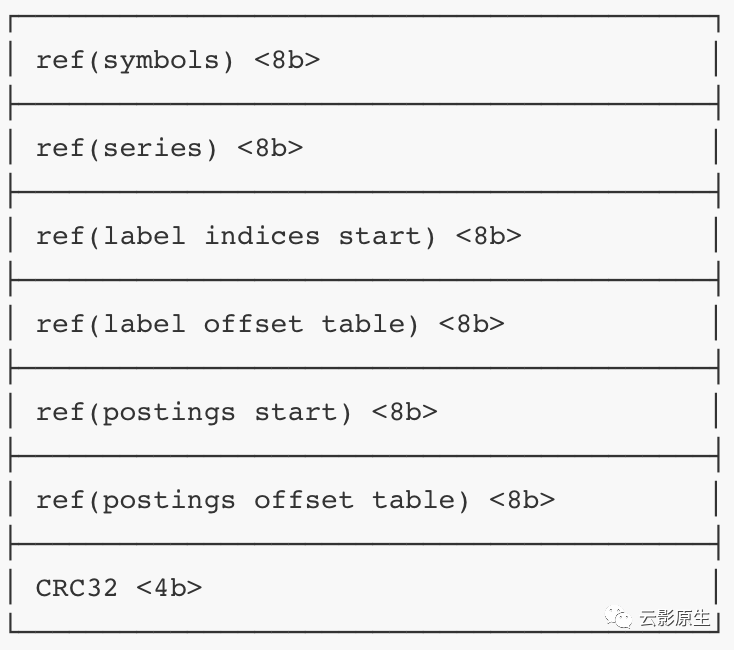Click the <8b> tag after ref(series)
This screenshot has width=734, height=650.
pos(270,148)
